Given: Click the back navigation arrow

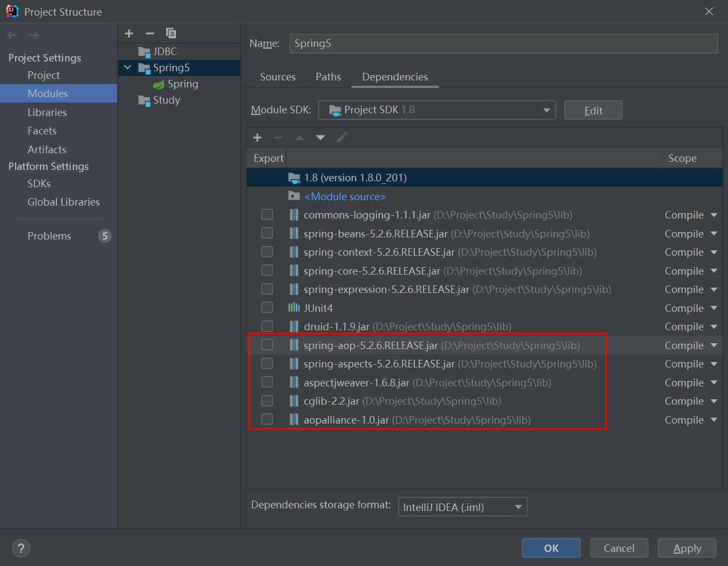Looking at the screenshot, I should tap(12, 35).
